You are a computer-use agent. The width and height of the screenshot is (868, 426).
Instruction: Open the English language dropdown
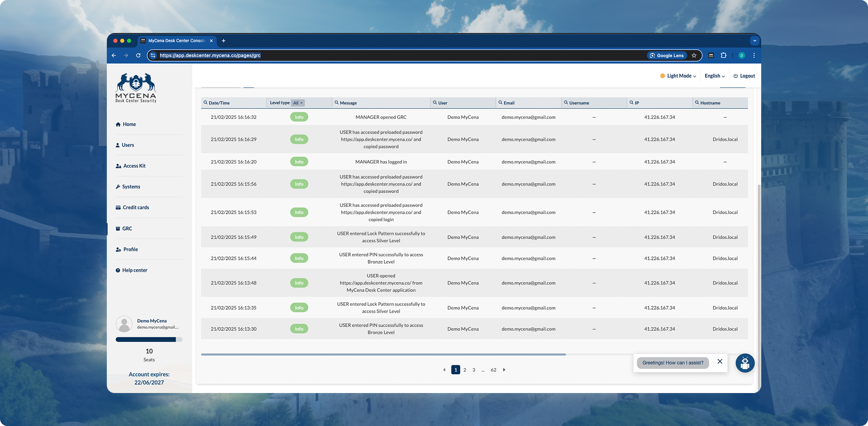click(714, 76)
